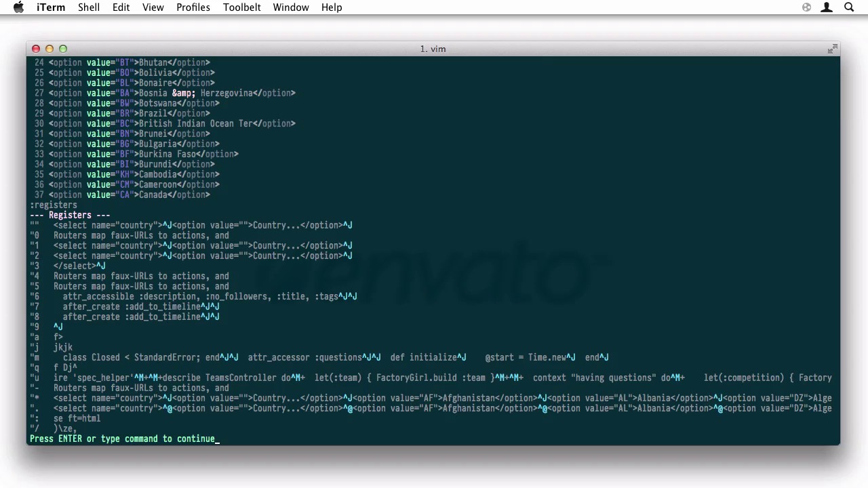Close the vim terminal window
Screen dimensions: 868x488
tap(36, 49)
